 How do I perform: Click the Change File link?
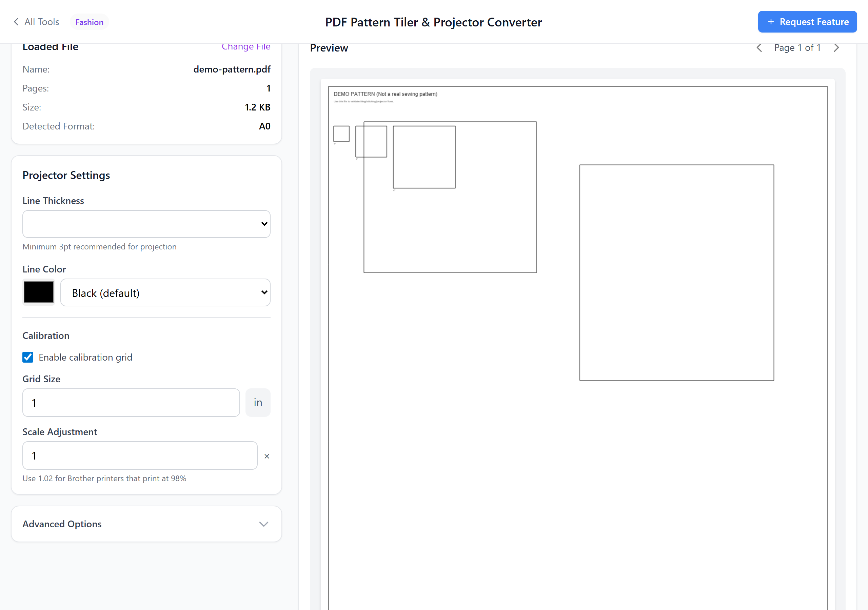pyautogui.click(x=246, y=46)
